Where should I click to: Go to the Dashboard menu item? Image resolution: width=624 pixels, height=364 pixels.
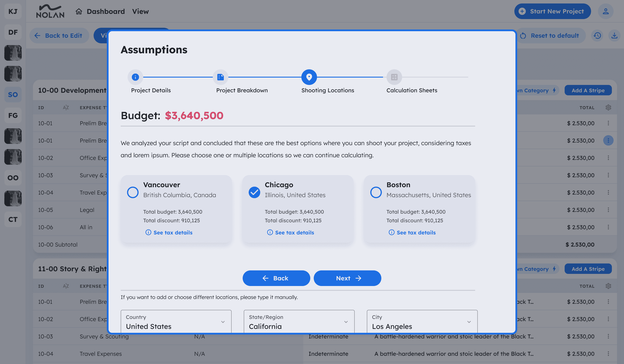pyautogui.click(x=106, y=11)
